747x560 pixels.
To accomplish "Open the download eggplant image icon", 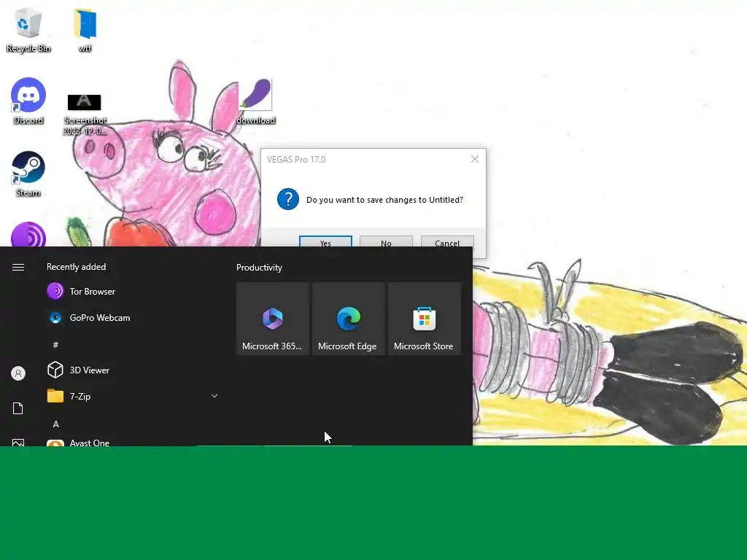I will 256,101.
